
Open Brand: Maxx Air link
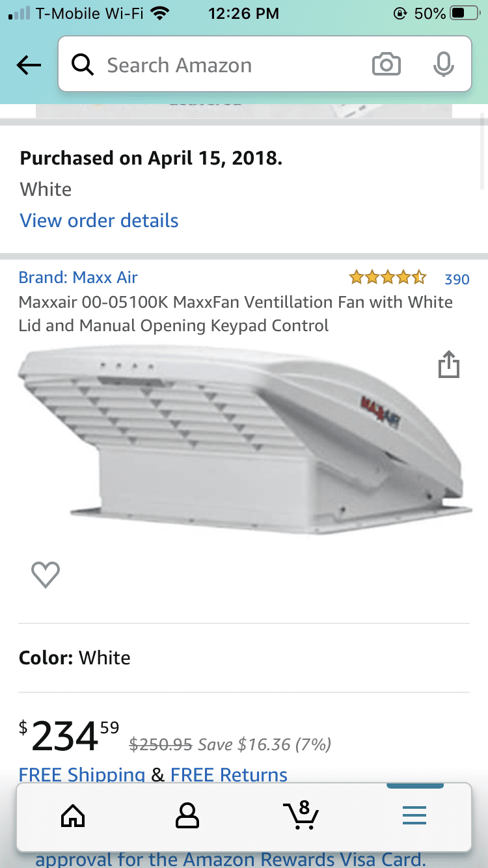(78, 278)
